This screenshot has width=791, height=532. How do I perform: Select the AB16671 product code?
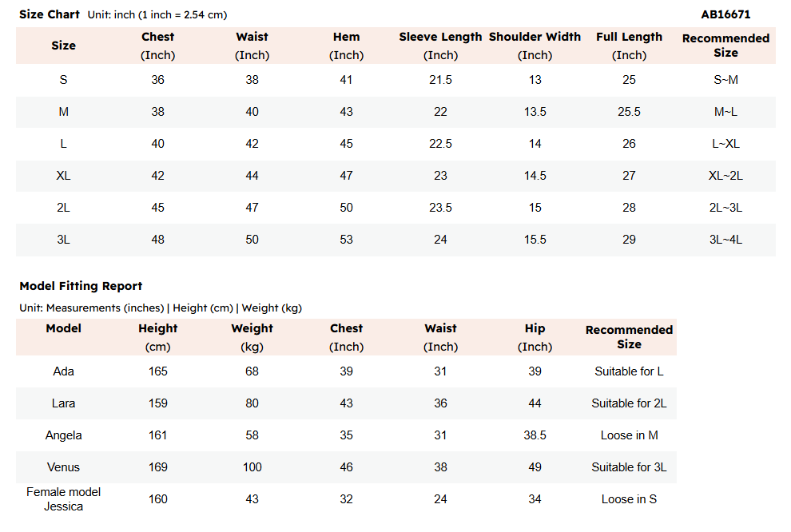(x=725, y=14)
